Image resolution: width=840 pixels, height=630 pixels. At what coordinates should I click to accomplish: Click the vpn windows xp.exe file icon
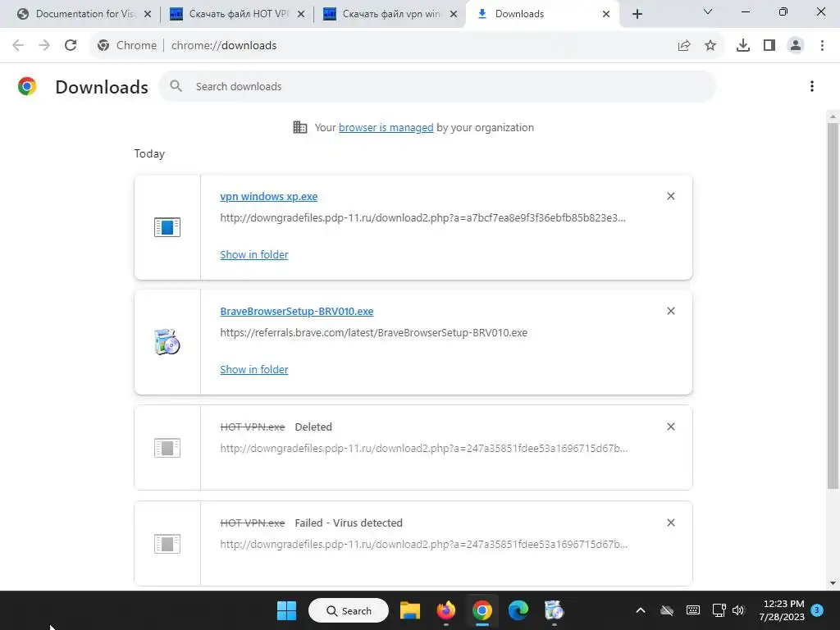pyautogui.click(x=167, y=227)
